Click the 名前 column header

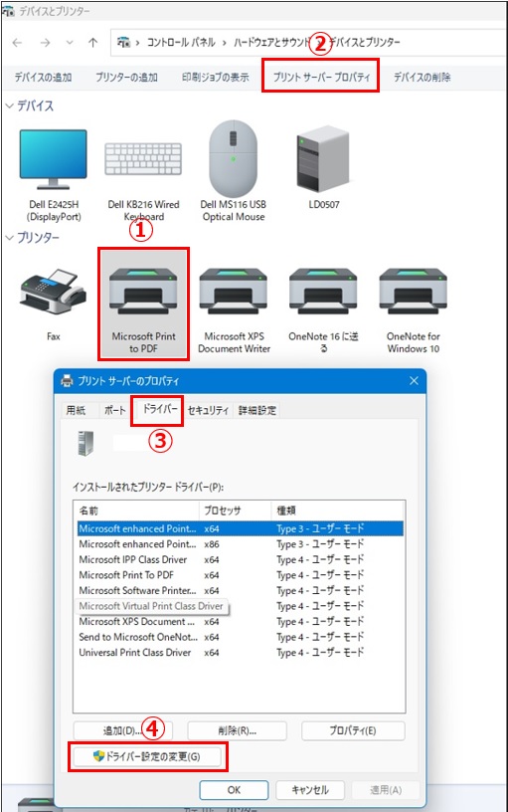pyautogui.click(x=136, y=510)
